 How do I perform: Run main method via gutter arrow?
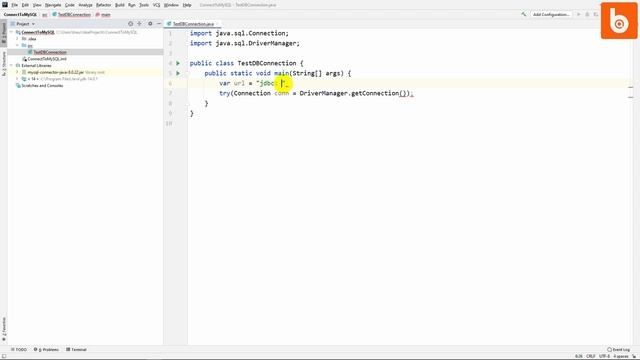178,73
